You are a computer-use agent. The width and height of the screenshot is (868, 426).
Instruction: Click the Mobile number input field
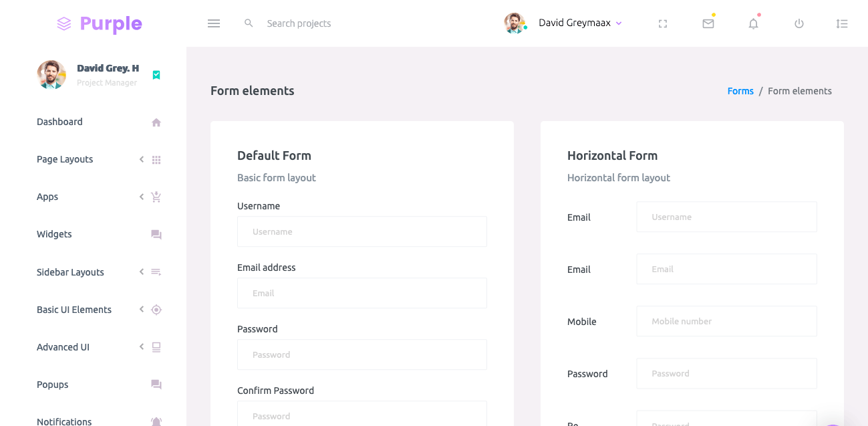pyautogui.click(x=726, y=321)
